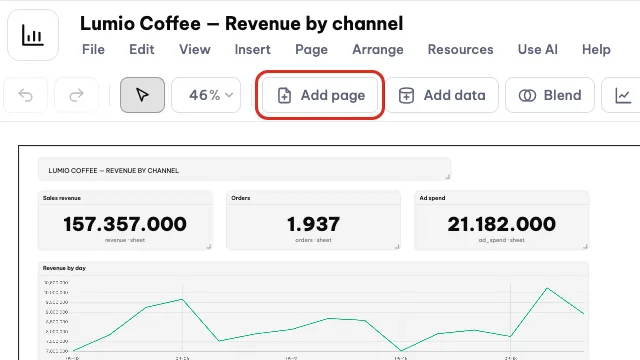Open the Use AI menu

[538, 49]
